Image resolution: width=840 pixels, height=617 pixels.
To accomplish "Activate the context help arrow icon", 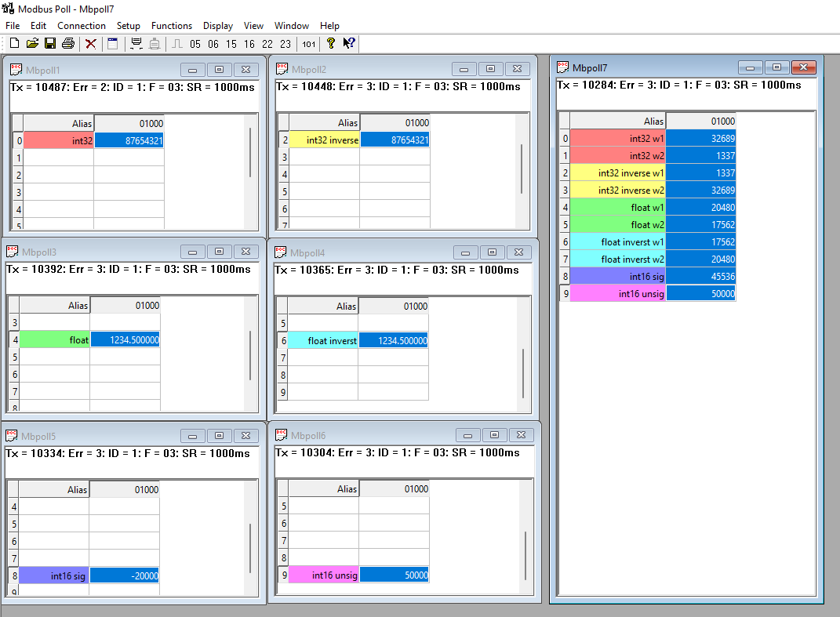I will click(x=348, y=43).
